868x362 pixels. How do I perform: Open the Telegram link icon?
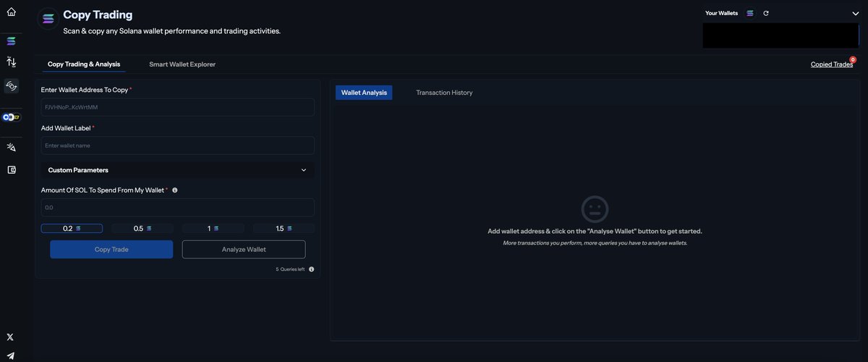10,355
